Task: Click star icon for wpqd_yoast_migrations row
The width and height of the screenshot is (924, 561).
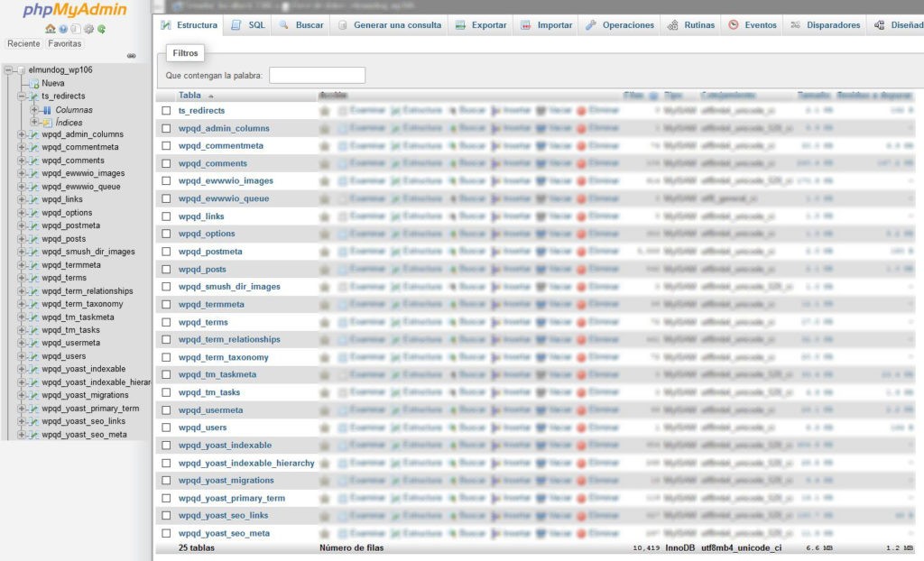Action: tap(324, 481)
